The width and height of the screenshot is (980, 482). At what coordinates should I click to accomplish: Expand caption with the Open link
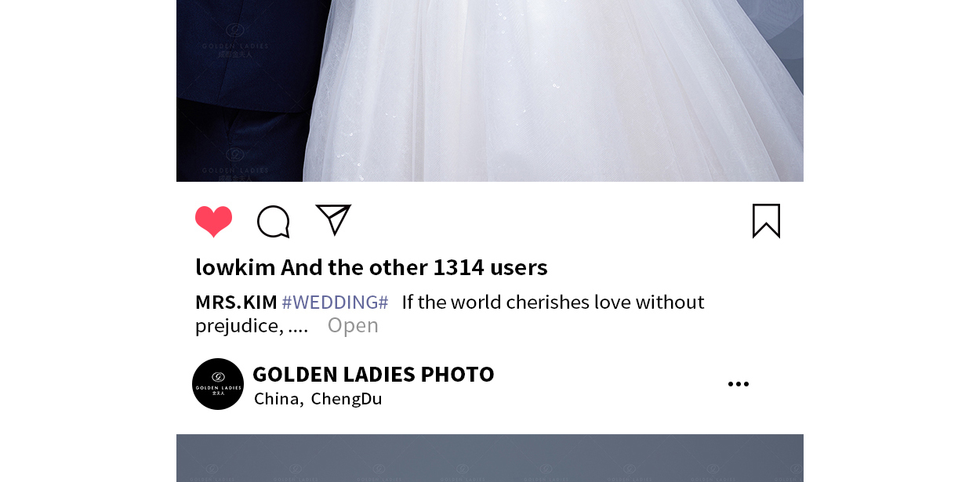(353, 324)
